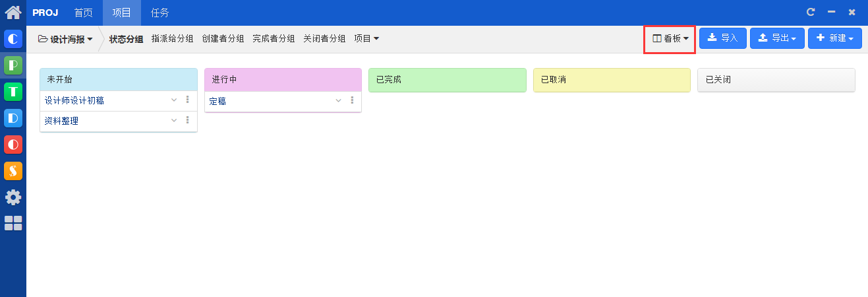Open the green P project app icon
Image resolution: width=868 pixels, height=297 pixels.
(13, 65)
